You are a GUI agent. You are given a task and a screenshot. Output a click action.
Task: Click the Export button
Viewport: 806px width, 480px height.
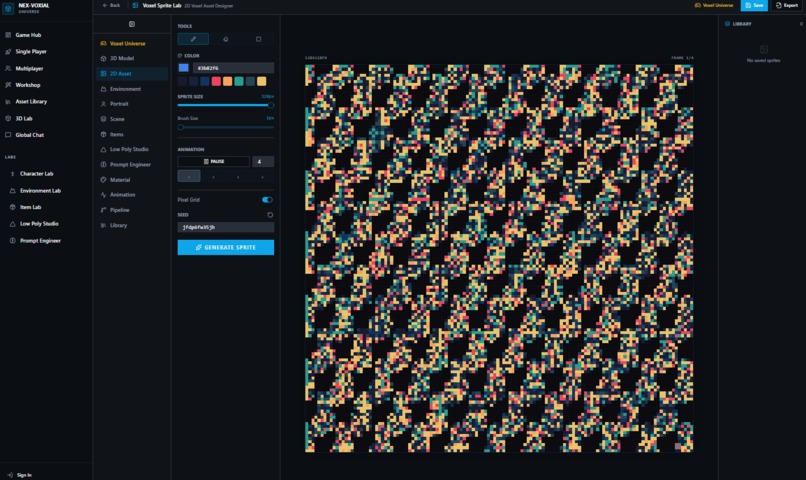[787, 5]
